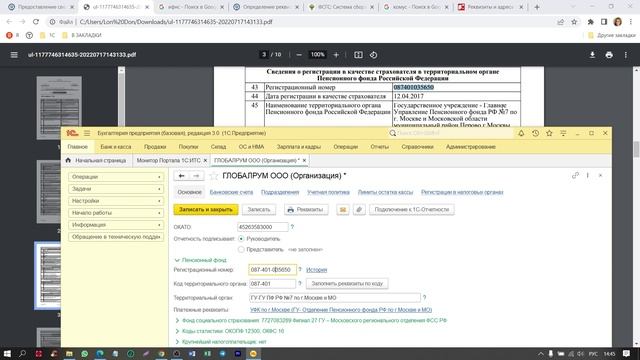Open the PDF viewer sidebar menu icon

14,55
